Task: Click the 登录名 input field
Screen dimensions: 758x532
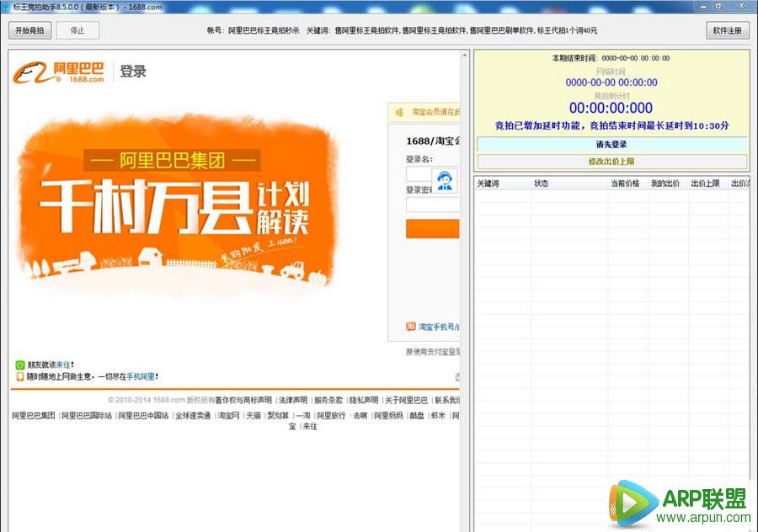Action: [x=419, y=174]
